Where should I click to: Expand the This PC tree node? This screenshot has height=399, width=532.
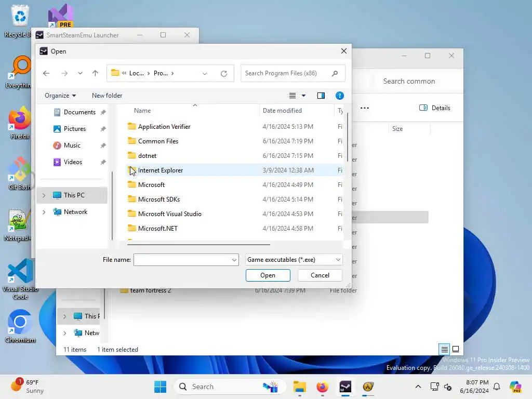tap(44, 195)
